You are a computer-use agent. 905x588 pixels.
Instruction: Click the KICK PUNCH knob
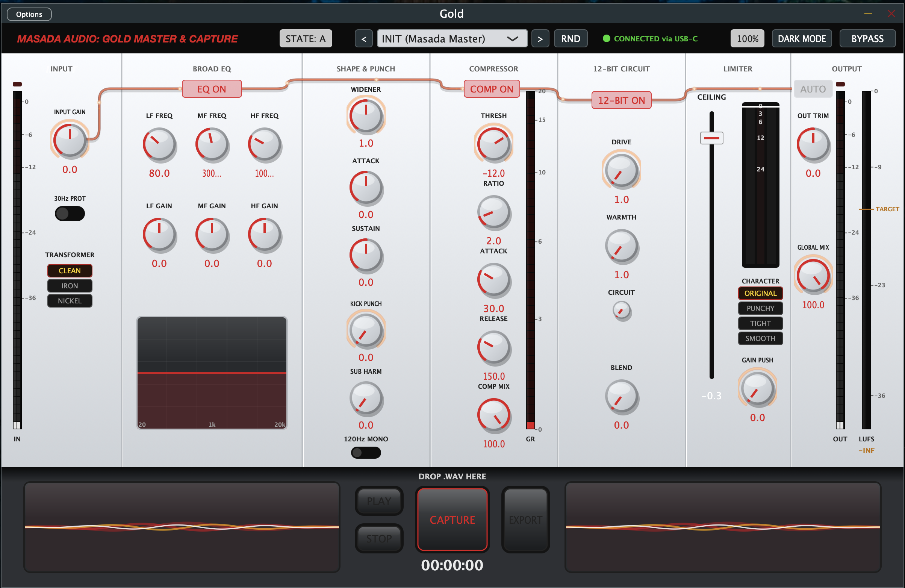point(366,330)
